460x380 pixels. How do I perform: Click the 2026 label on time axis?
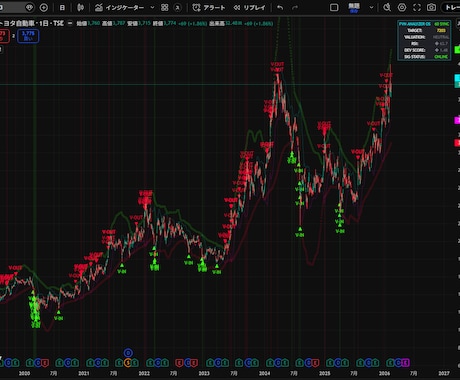point(384,373)
